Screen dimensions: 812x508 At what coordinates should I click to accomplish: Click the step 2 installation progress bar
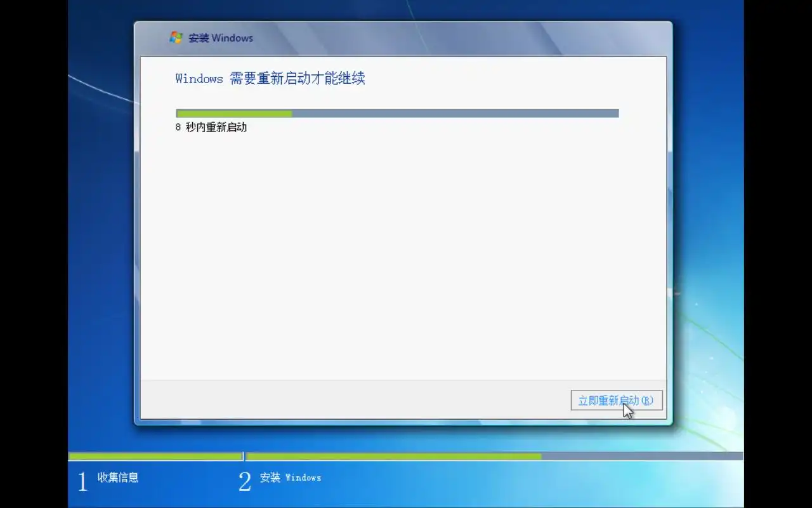pos(494,456)
